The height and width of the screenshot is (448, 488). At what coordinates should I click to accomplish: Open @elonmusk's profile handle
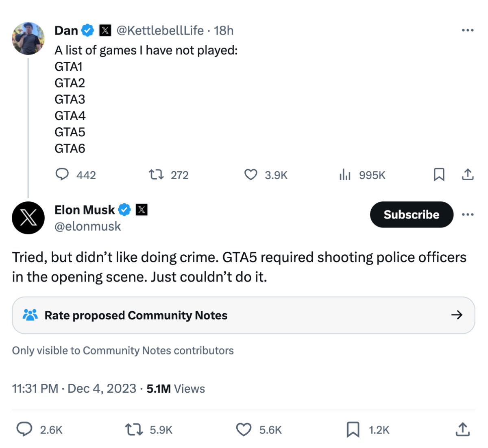tap(88, 226)
